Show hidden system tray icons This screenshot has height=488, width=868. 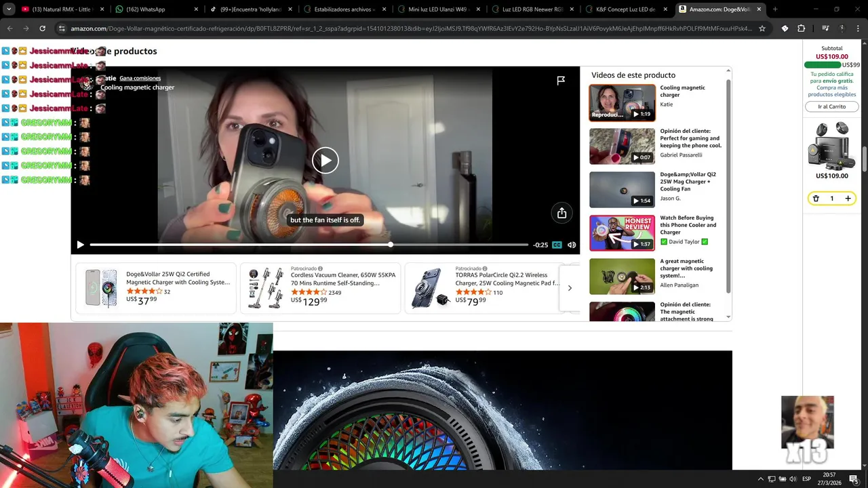760,479
